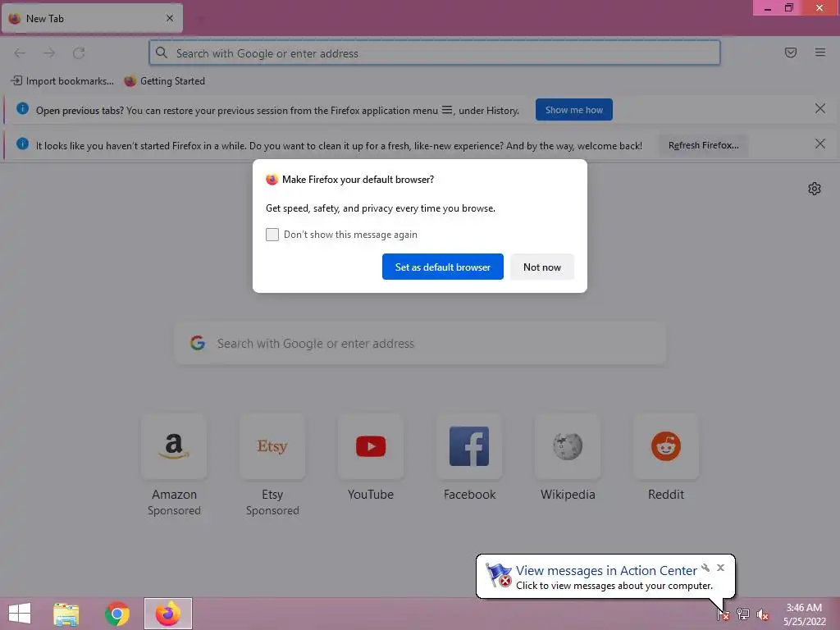Close the New Tab tab
The height and width of the screenshot is (630, 840).
[170, 18]
